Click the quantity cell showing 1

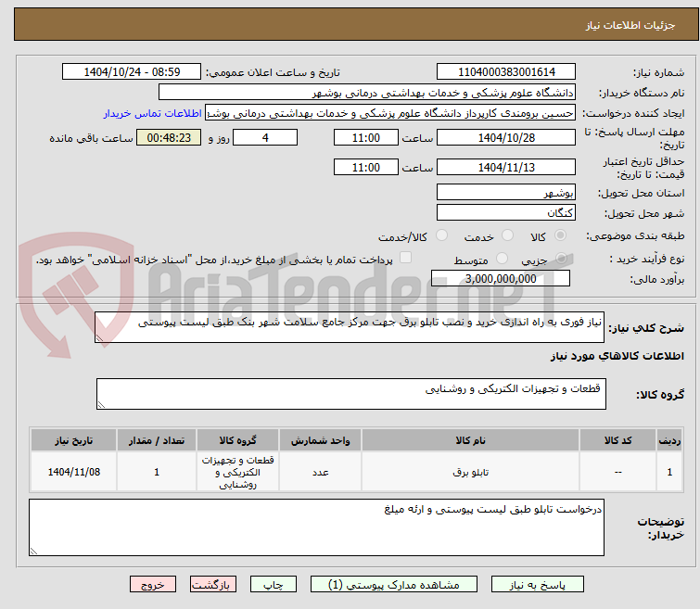tap(157, 472)
